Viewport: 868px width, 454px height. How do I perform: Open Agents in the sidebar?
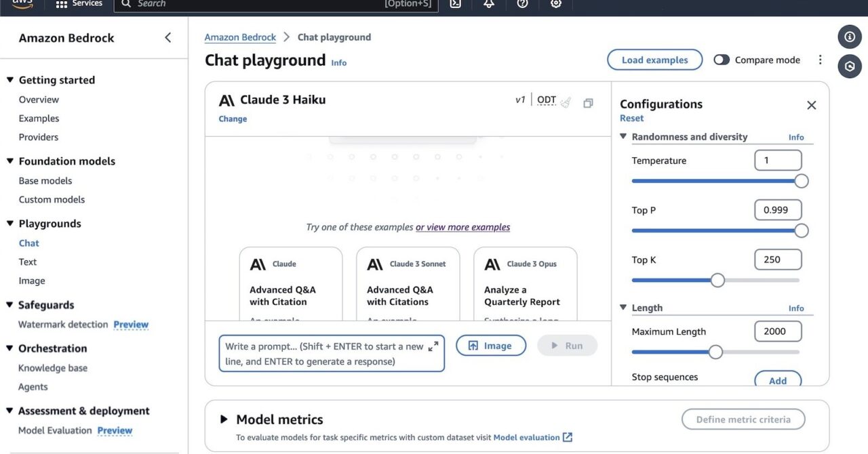[x=33, y=387]
